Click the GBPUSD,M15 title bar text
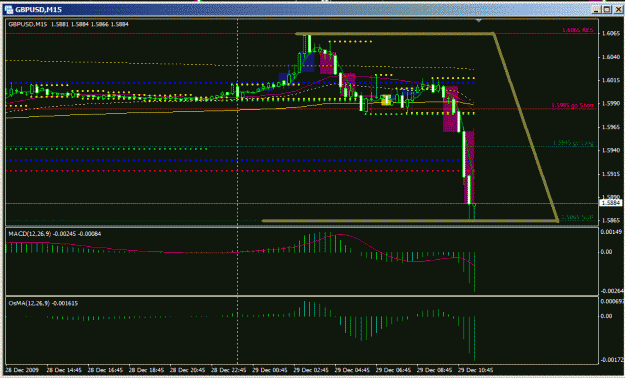This screenshot has height=378, width=625. [38, 10]
